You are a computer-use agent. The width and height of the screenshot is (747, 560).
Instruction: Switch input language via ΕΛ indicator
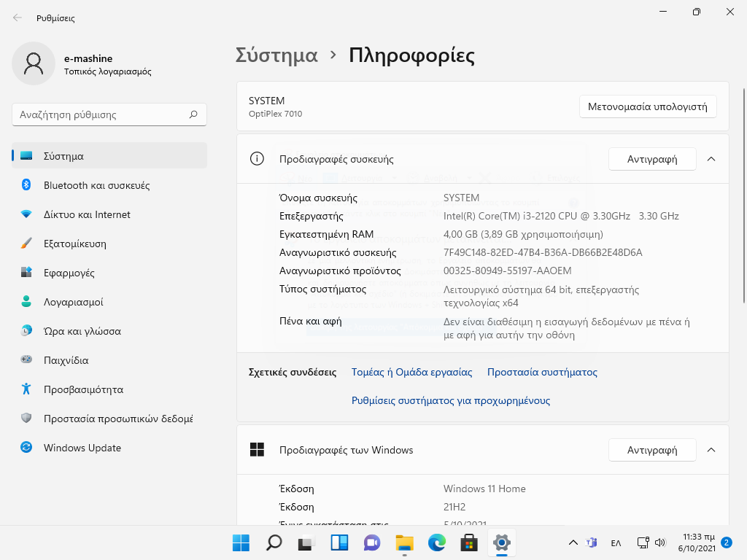point(616,542)
